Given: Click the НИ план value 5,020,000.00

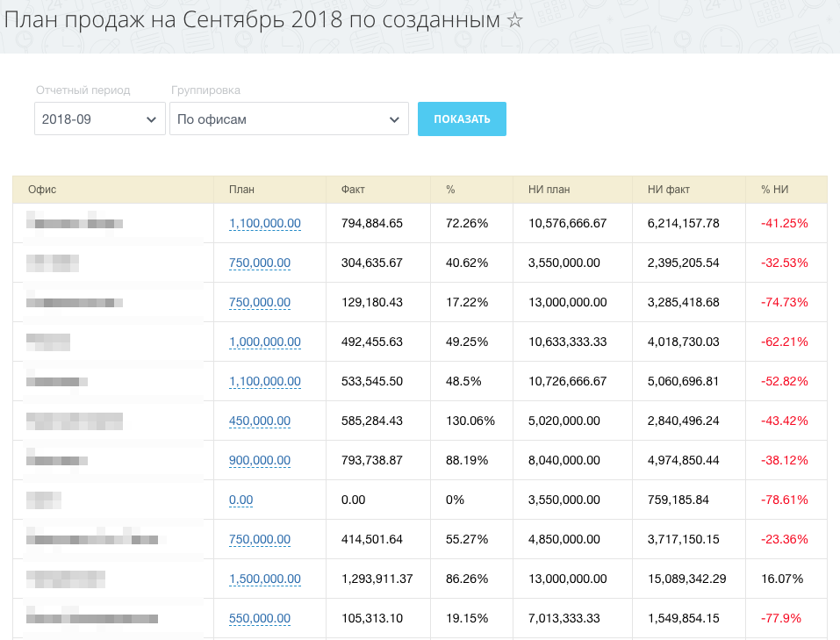Looking at the screenshot, I should (x=564, y=421).
